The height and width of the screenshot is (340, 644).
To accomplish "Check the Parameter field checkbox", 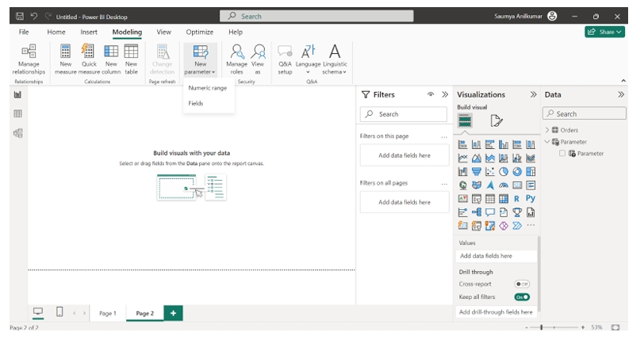I will 562,154.
